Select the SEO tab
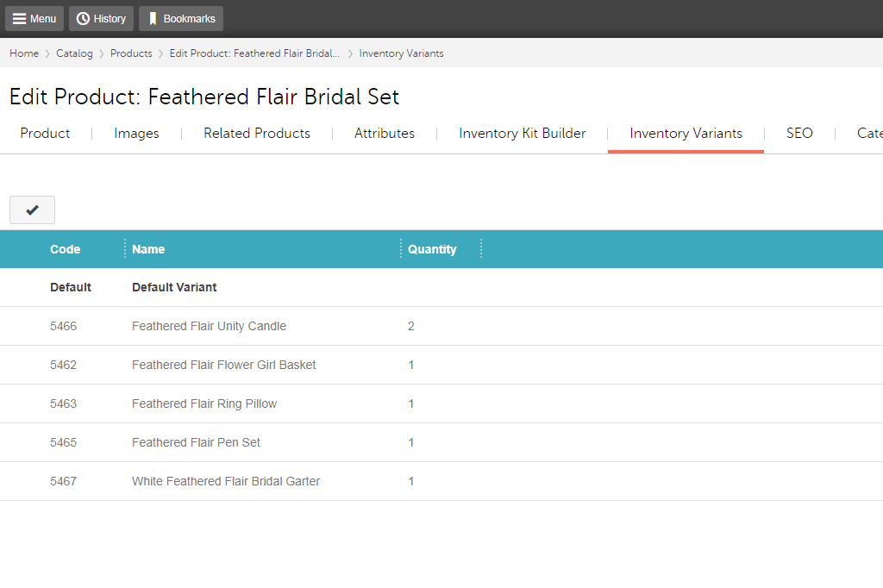The height and width of the screenshot is (588, 883). click(799, 134)
